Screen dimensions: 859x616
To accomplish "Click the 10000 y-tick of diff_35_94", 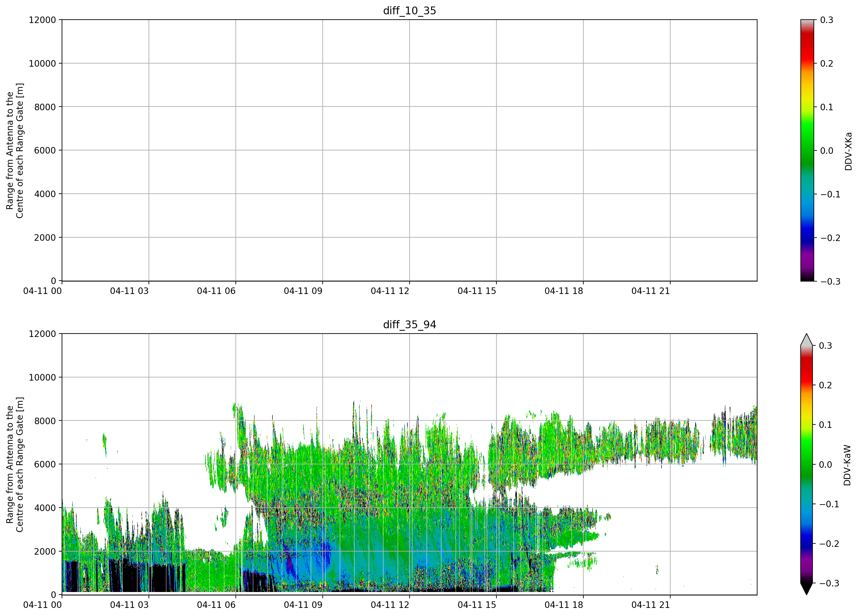I will (x=42, y=377).
